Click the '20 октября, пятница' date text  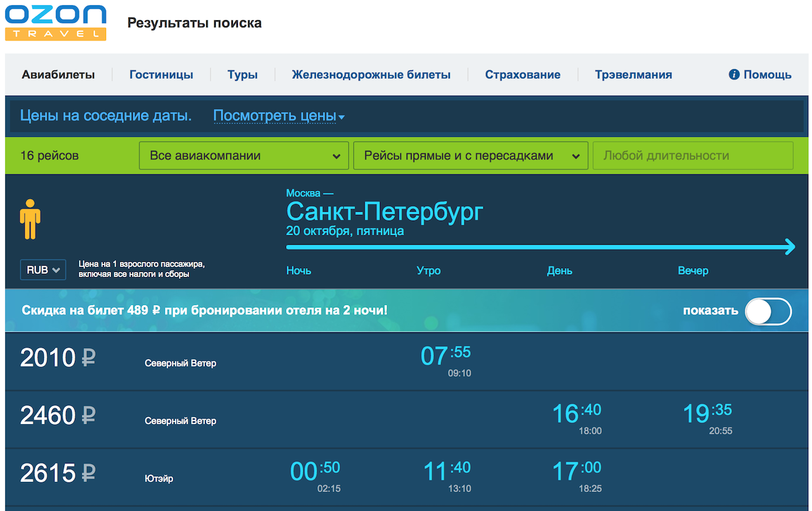345,231
